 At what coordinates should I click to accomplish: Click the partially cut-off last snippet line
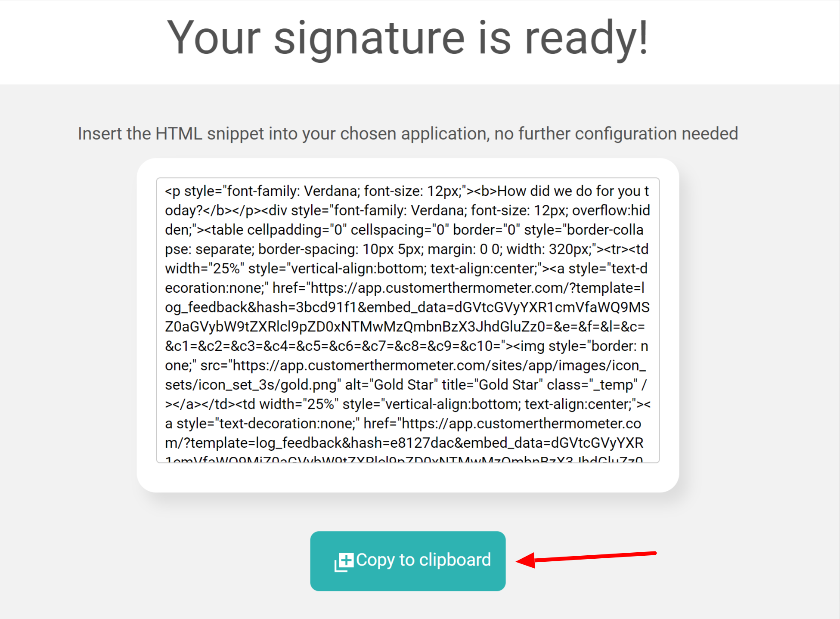(404, 459)
